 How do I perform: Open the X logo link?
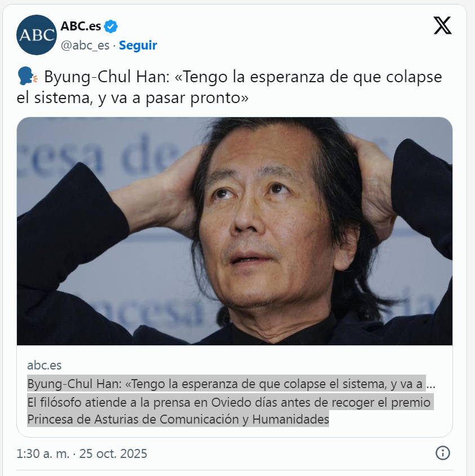(x=442, y=25)
